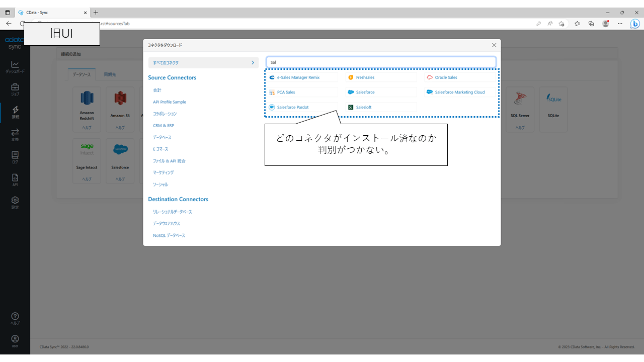Add this page to favorites with the star icon

coord(561,24)
